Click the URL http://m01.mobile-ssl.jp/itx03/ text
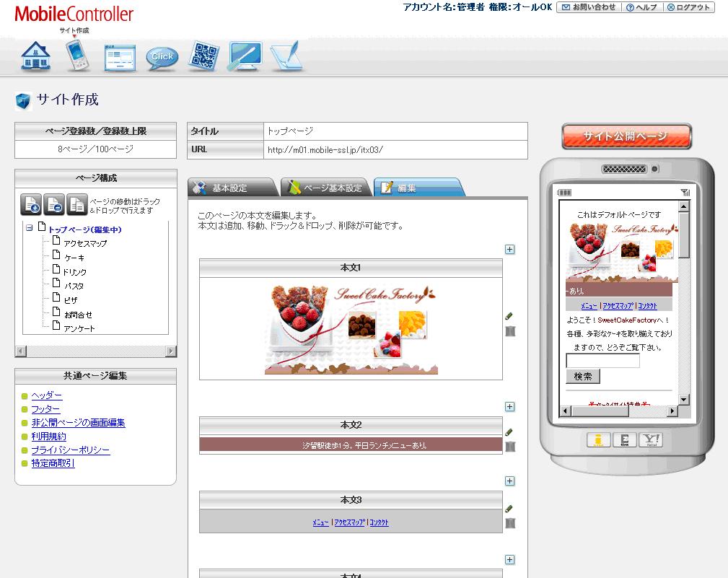The width and height of the screenshot is (728, 578). (325, 150)
